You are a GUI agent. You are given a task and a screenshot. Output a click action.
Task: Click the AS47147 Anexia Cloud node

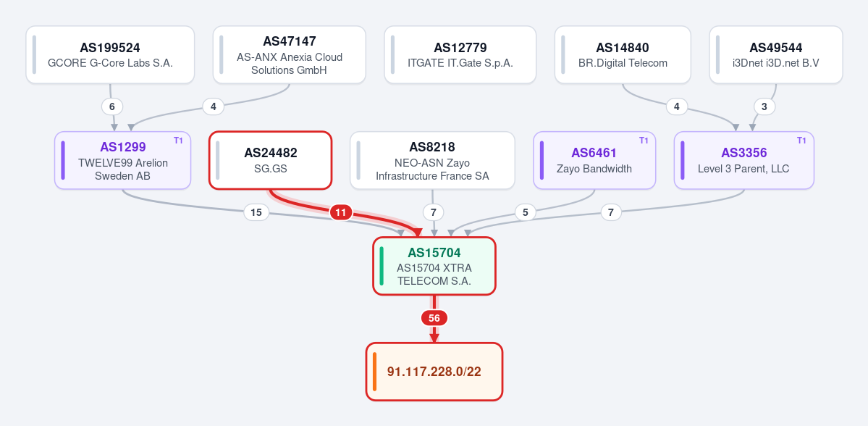coord(290,55)
